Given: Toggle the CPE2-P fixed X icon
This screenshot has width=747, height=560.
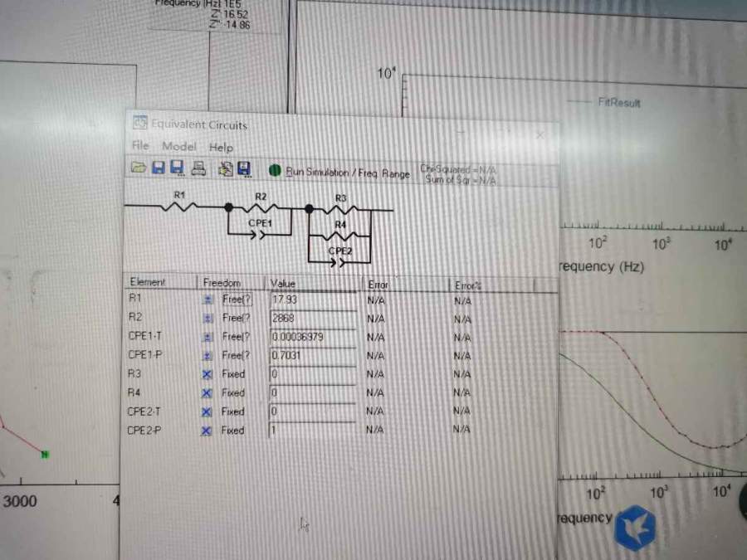Looking at the screenshot, I should (207, 431).
